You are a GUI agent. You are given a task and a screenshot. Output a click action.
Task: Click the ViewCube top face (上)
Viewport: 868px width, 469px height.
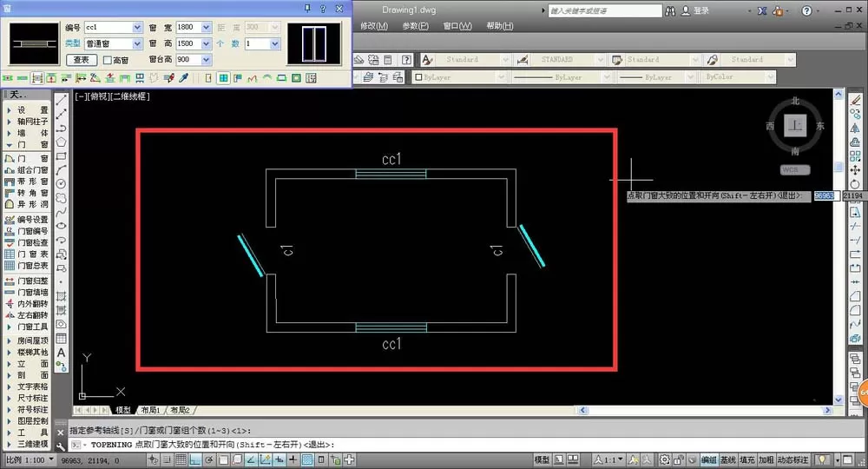click(795, 125)
